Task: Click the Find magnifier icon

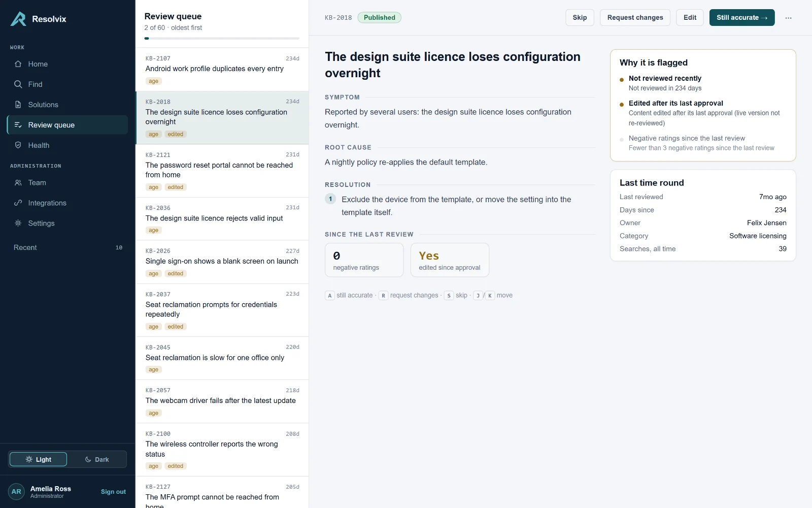Action: click(18, 84)
